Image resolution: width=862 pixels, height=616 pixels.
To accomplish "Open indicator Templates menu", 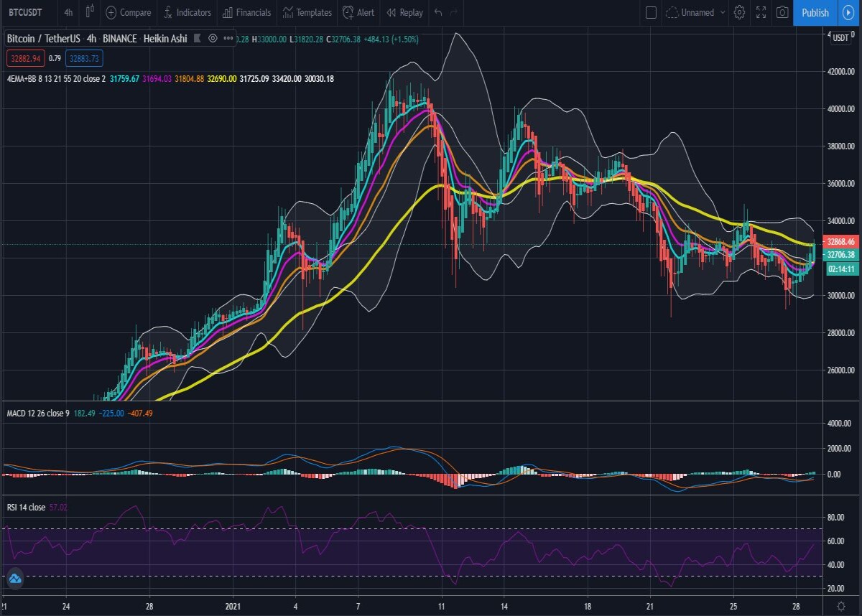I will (307, 12).
